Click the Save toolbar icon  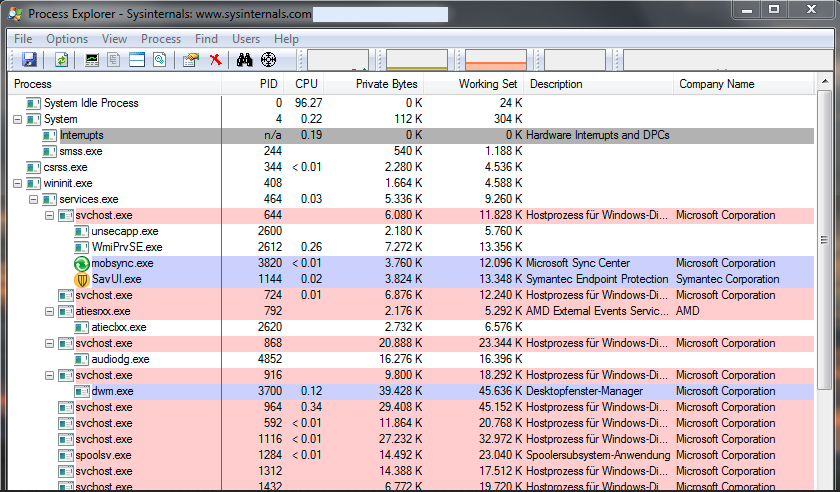coord(29,59)
